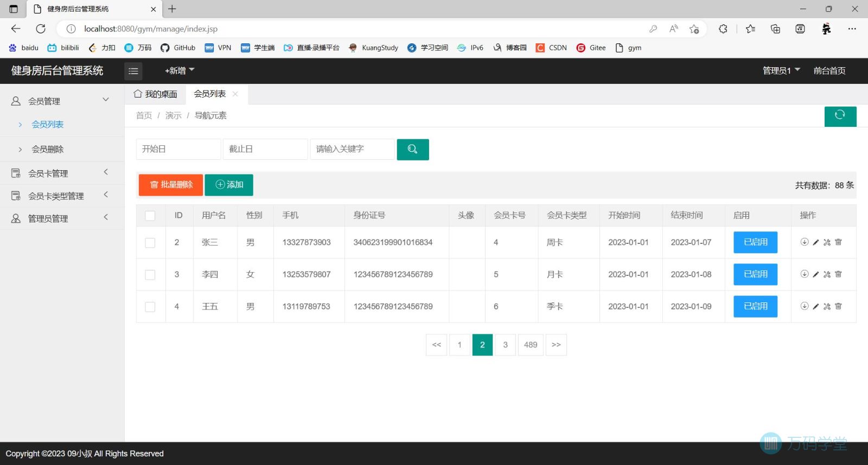This screenshot has height=465, width=868.
Task: Add this page to favorites
Action: [694, 29]
